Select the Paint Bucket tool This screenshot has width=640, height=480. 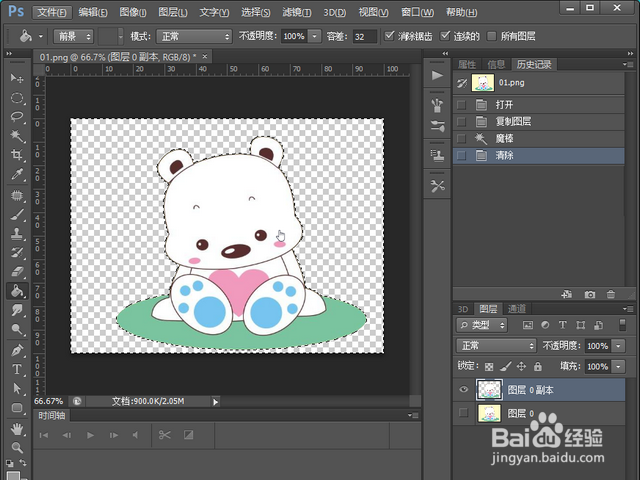tap(17, 291)
